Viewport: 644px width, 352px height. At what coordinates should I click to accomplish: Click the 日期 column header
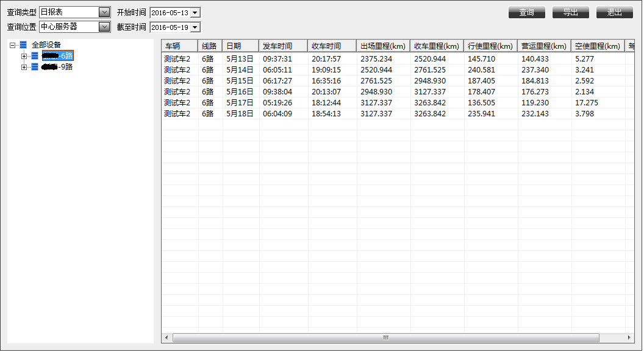240,45
